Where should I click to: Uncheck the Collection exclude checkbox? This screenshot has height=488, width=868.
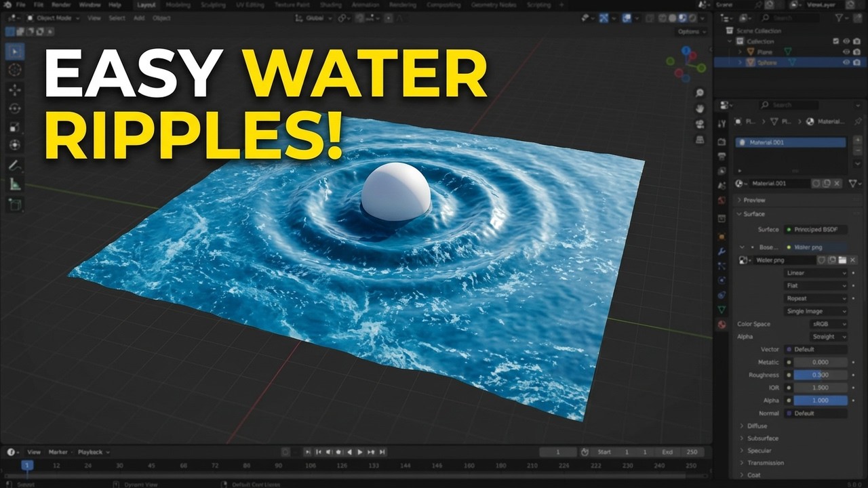[x=836, y=41]
